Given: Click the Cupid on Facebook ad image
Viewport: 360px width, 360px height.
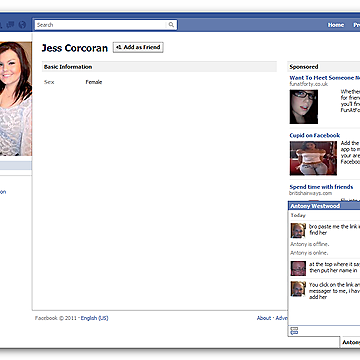Looking at the screenshot, I should click(313, 158).
